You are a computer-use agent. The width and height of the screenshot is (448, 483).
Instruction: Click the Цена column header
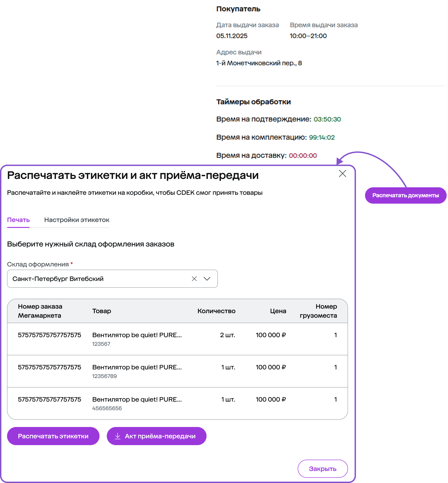(x=278, y=311)
